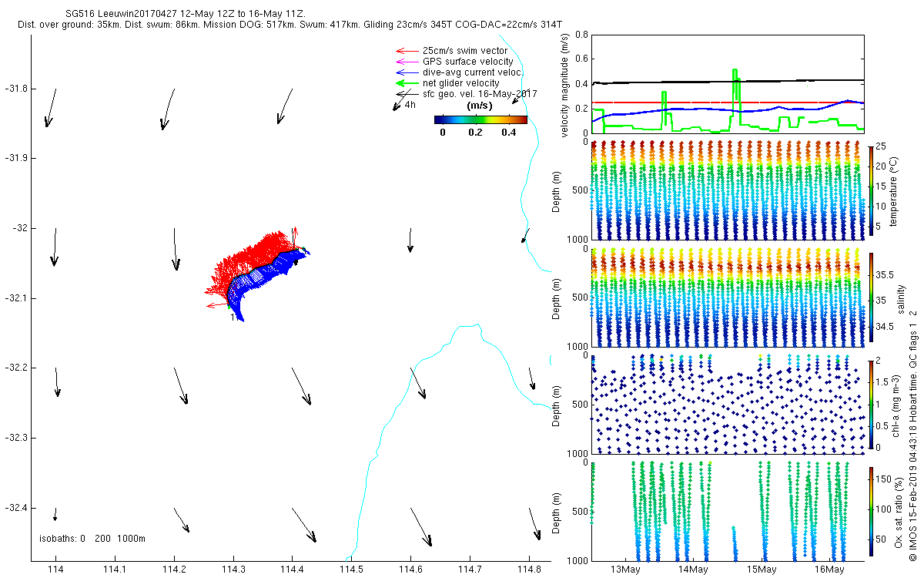This screenshot has width=924, height=578.
Task: Select the temperature colorbar
Action: [870, 190]
